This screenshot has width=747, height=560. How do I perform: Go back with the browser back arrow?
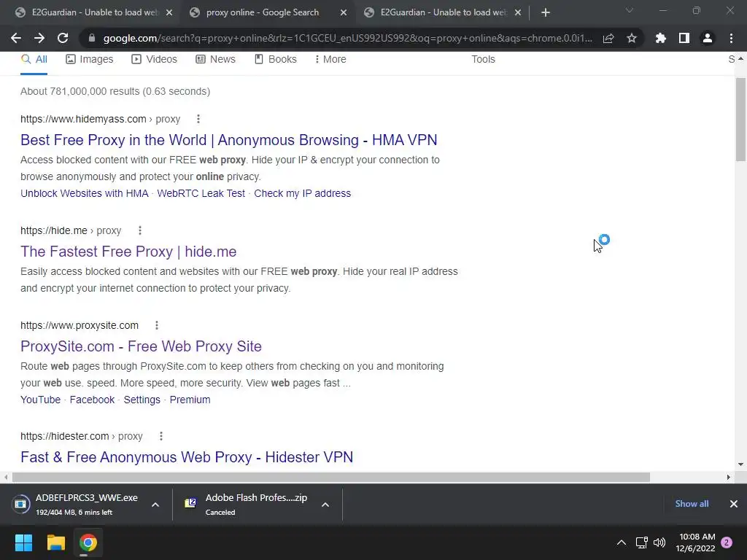pyautogui.click(x=16, y=38)
